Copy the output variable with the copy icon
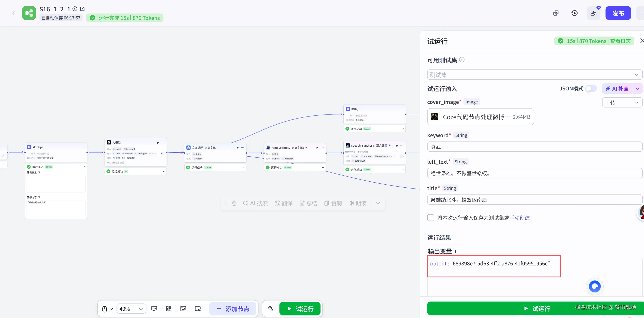 tap(457, 251)
